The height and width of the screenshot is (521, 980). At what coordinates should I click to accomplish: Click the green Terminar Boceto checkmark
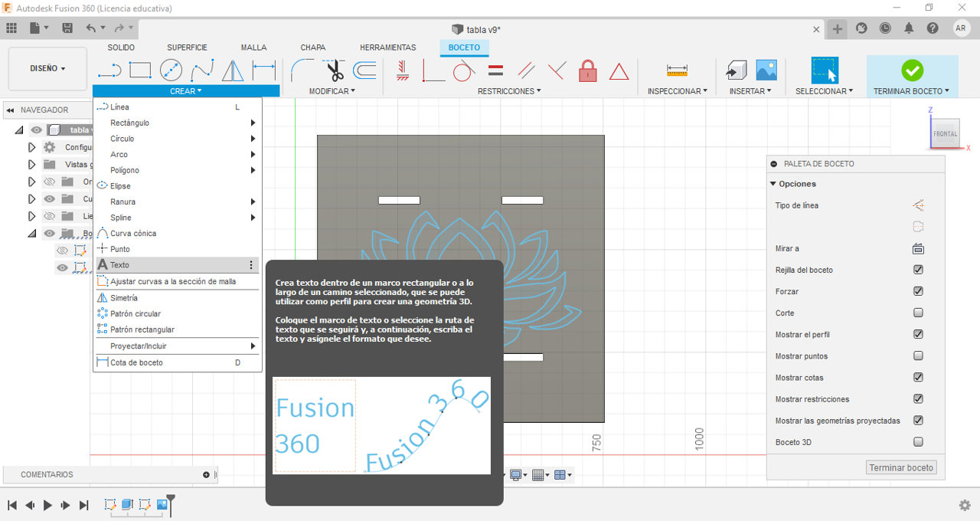tap(912, 70)
